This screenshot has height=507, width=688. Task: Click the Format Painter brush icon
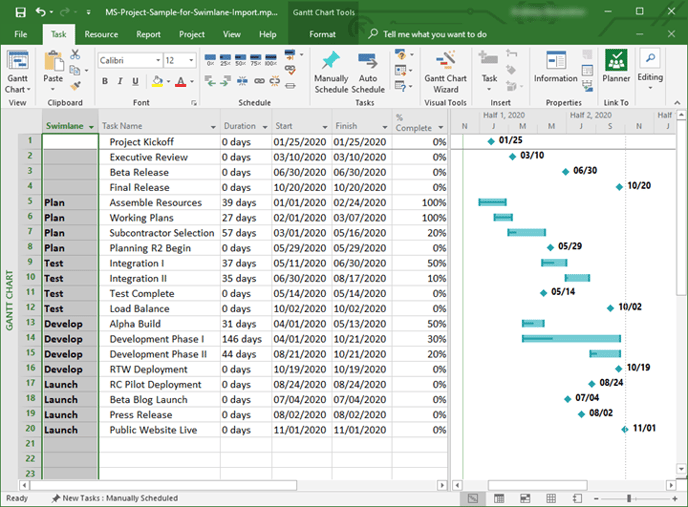tap(75, 86)
